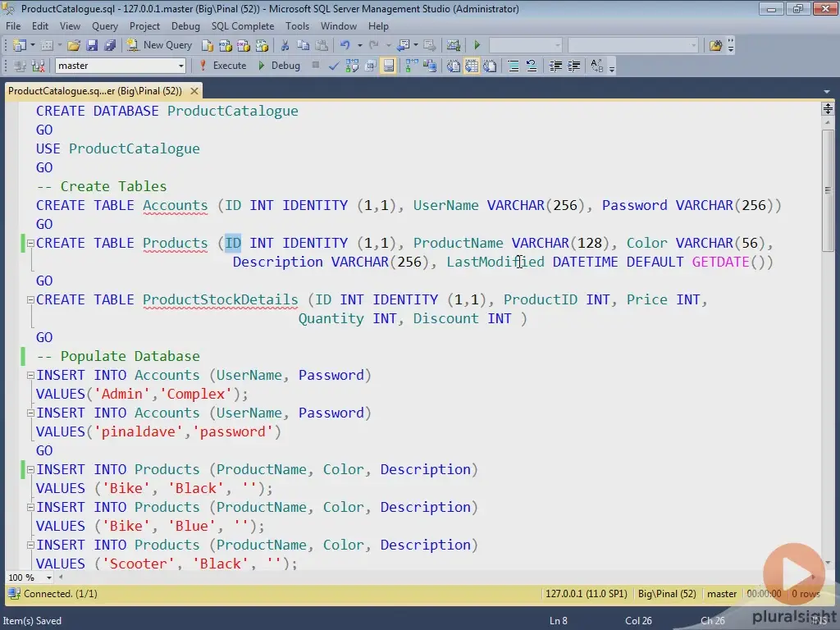Click the Undo arrow icon

[345, 46]
